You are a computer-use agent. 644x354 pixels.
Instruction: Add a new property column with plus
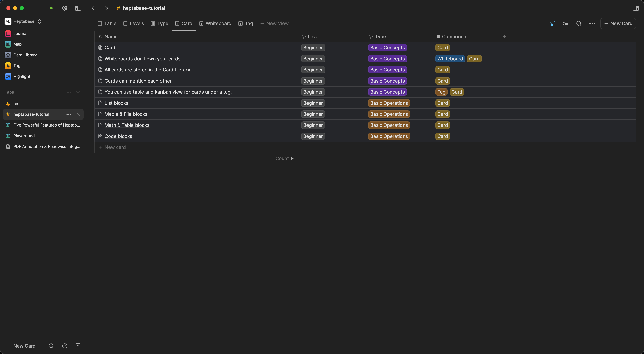[504, 37]
